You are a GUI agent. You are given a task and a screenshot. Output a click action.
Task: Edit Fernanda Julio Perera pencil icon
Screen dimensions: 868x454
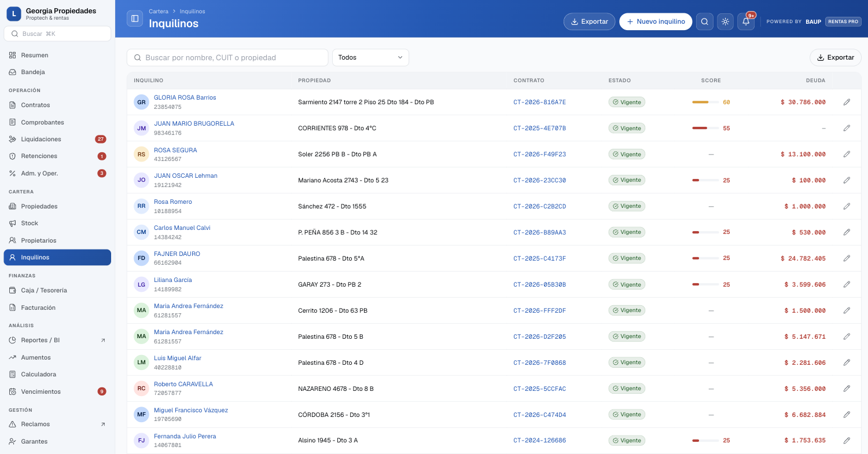click(847, 441)
